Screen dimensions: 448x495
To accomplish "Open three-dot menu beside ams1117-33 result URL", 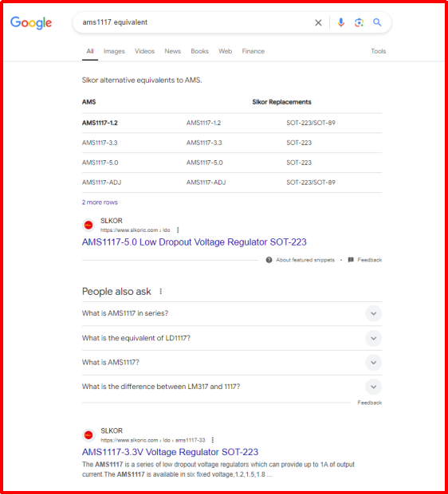I will click(213, 440).
